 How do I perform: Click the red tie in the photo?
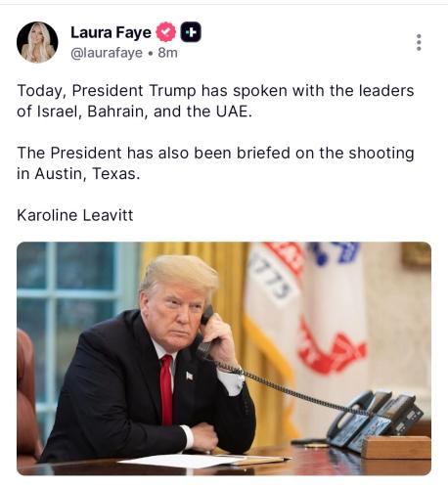tap(167, 389)
